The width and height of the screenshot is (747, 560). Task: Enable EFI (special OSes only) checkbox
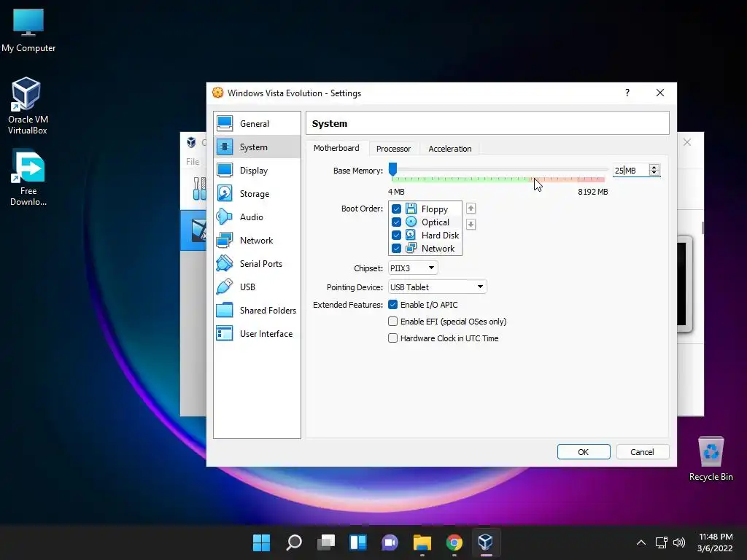[393, 322]
